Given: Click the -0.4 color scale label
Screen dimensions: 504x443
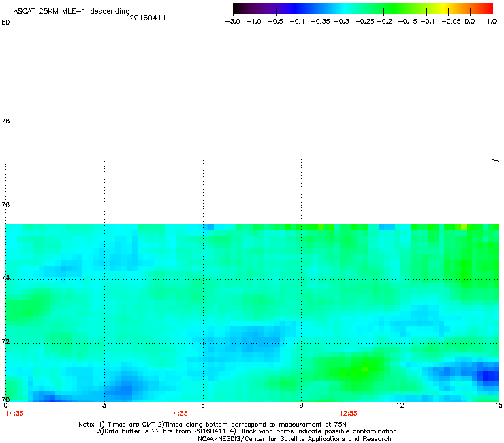Looking at the screenshot, I should [298, 22].
